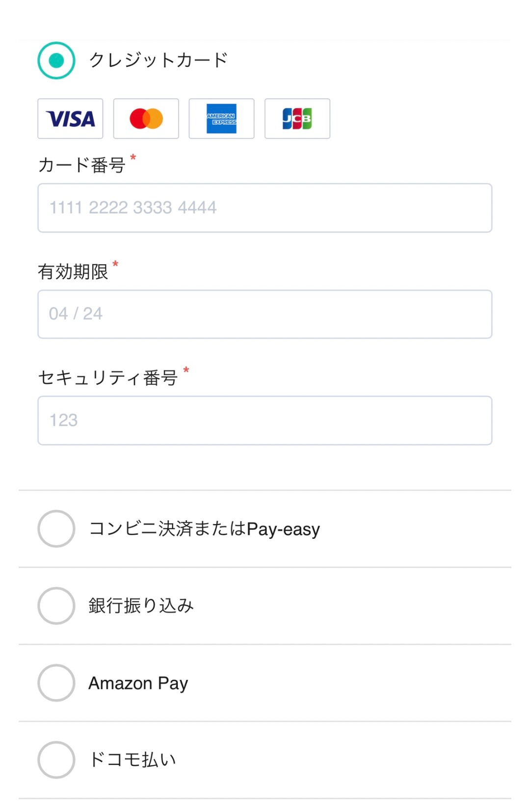Click the クレジットカード label text

click(x=158, y=60)
